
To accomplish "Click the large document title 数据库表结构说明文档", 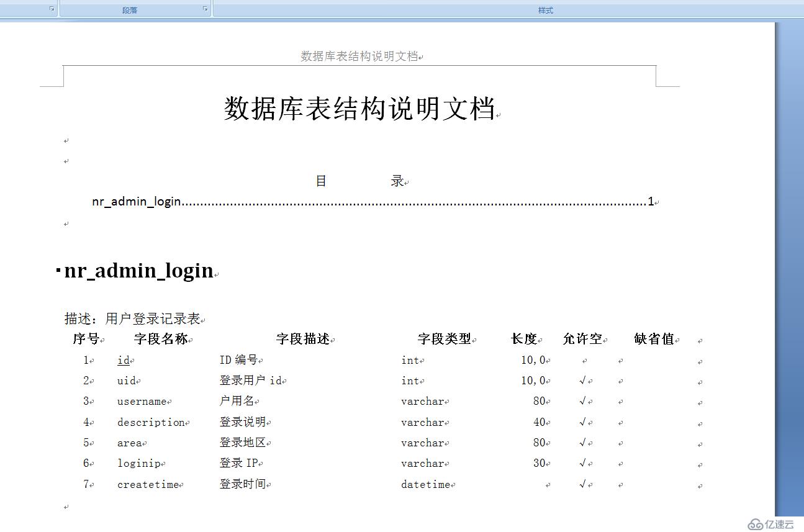I will pos(359,108).
